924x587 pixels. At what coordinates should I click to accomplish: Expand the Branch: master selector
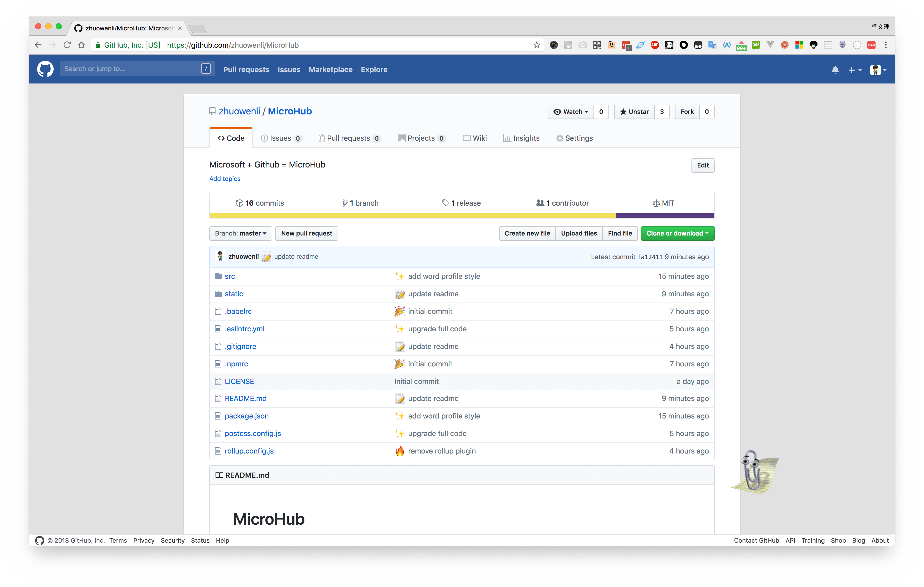click(241, 233)
